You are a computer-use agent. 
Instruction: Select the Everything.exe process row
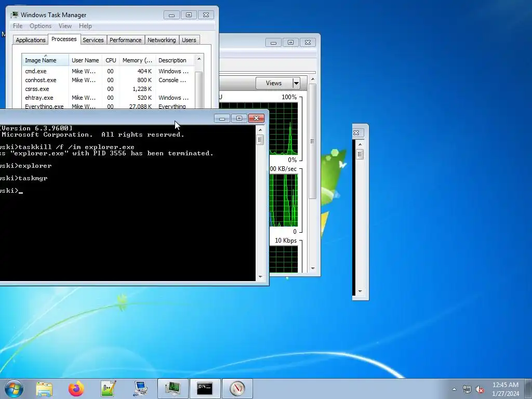click(x=108, y=106)
